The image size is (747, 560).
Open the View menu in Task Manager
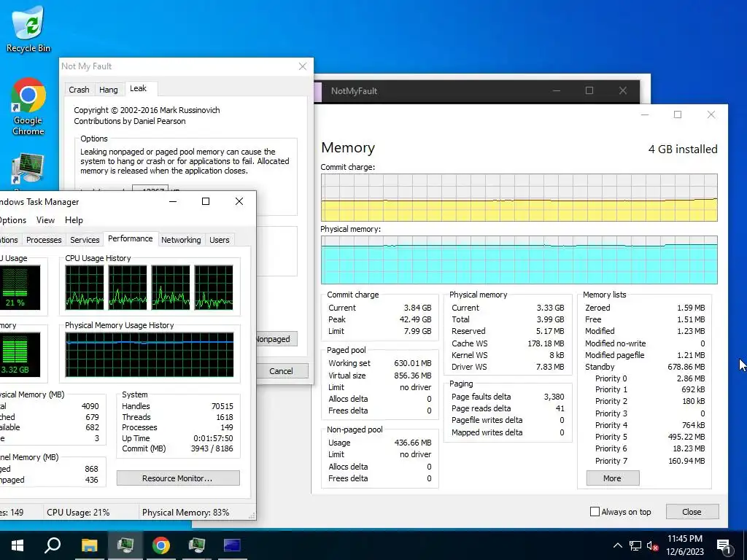pyautogui.click(x=45, y=220)
